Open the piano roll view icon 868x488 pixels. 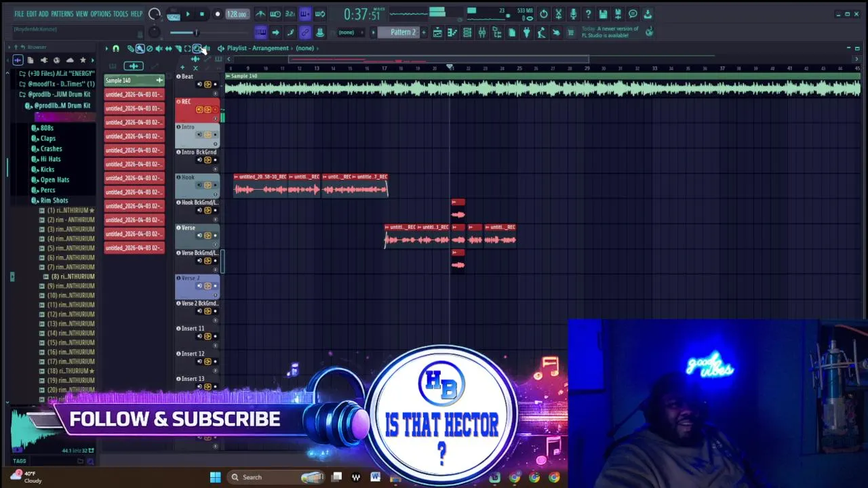pos(452,33)
